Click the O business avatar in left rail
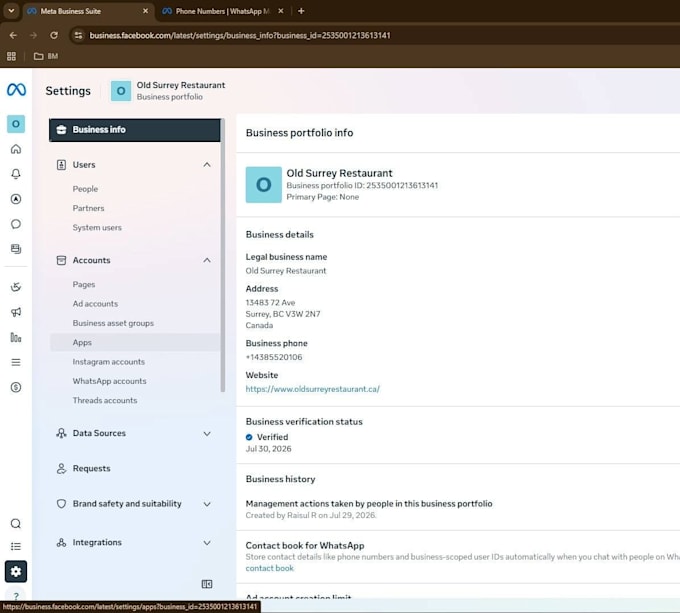This screenshot has width=680, height=613. pyautogui.click(x=16, y=124)
